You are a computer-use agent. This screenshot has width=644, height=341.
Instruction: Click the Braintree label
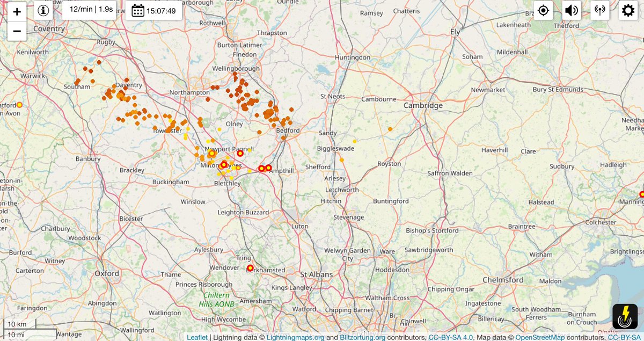522,226
